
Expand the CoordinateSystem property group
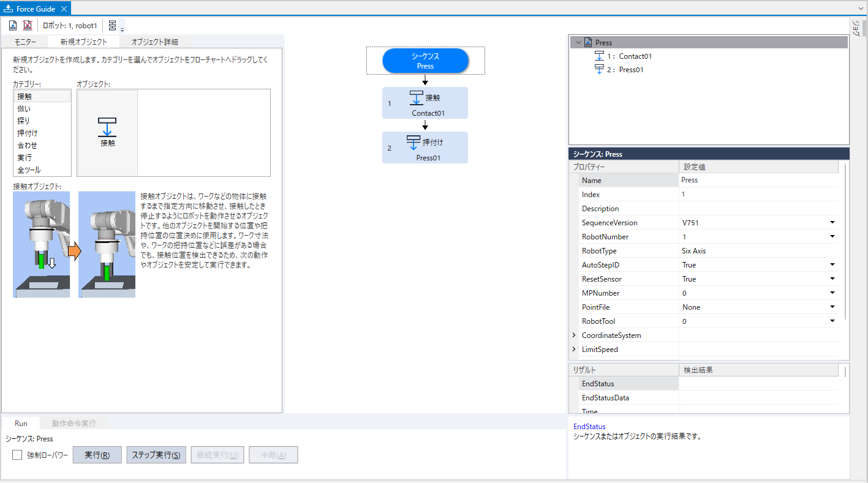(574, 335)
